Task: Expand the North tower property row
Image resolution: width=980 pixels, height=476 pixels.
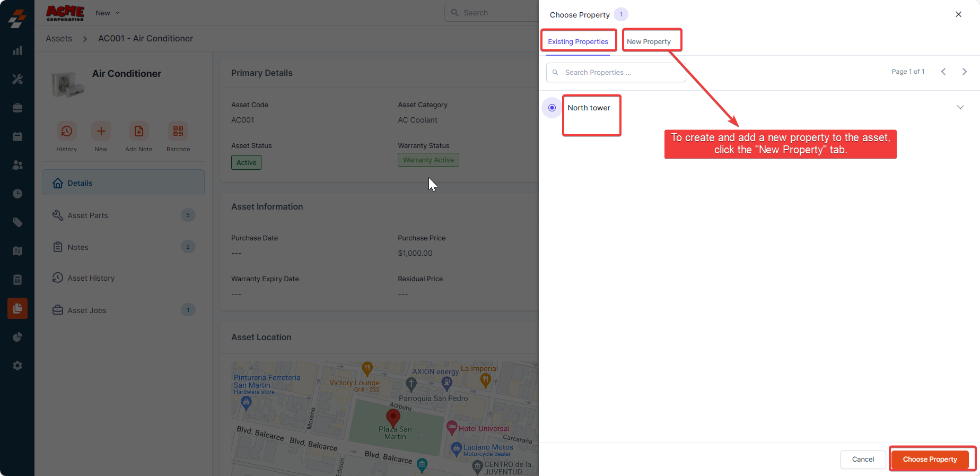Action: click(960, 107)
